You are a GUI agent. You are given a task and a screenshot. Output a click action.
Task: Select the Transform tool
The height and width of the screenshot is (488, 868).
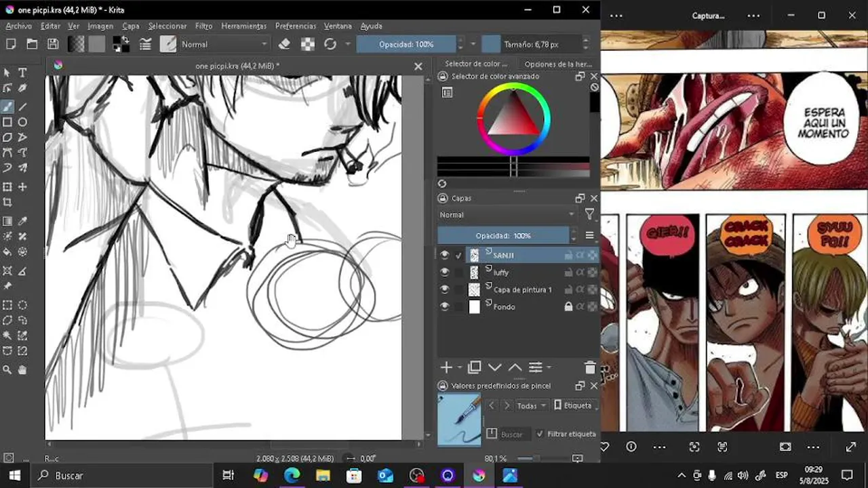7,186
